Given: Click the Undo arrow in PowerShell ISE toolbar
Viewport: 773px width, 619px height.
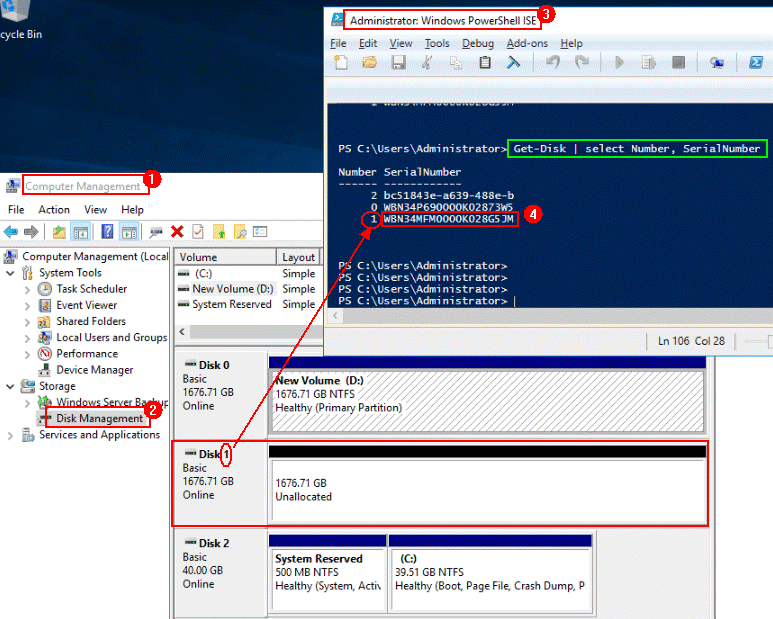Looking at the screenshot, I should [553, 63].
